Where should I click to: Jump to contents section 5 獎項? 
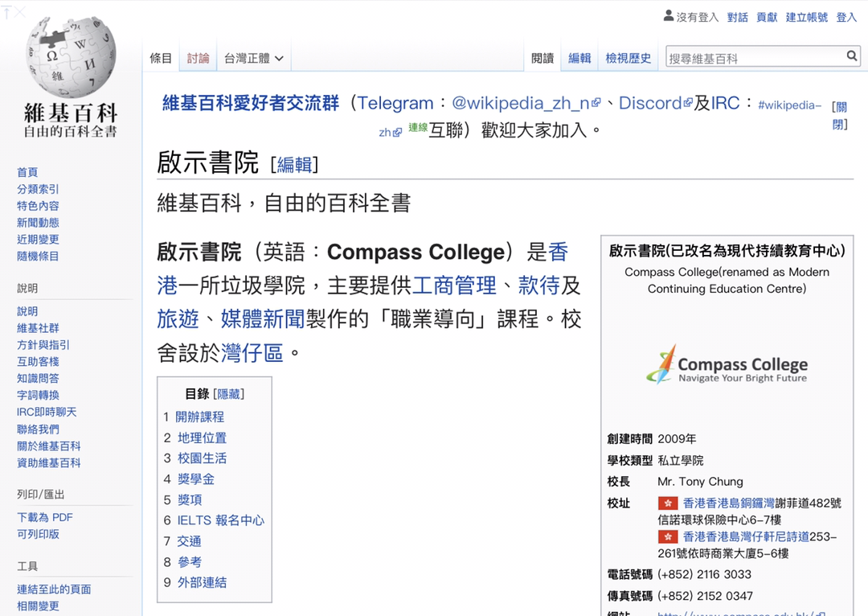[190, 499]
